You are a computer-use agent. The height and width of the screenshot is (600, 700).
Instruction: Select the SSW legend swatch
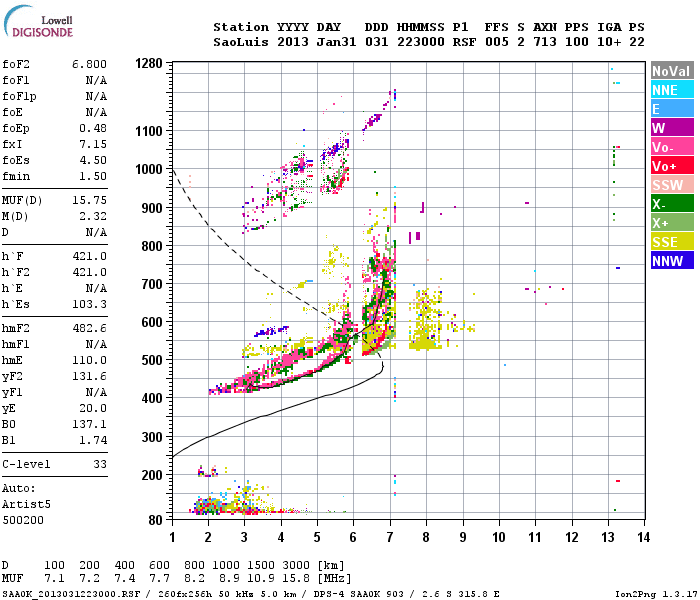point(672,185)
